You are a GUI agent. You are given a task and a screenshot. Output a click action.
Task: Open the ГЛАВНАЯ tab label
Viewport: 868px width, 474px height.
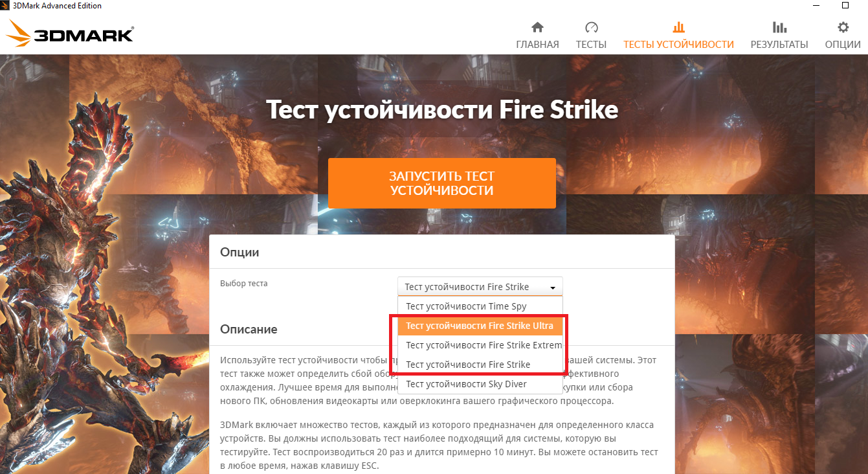pyautogui.click(x=537, y=45)
